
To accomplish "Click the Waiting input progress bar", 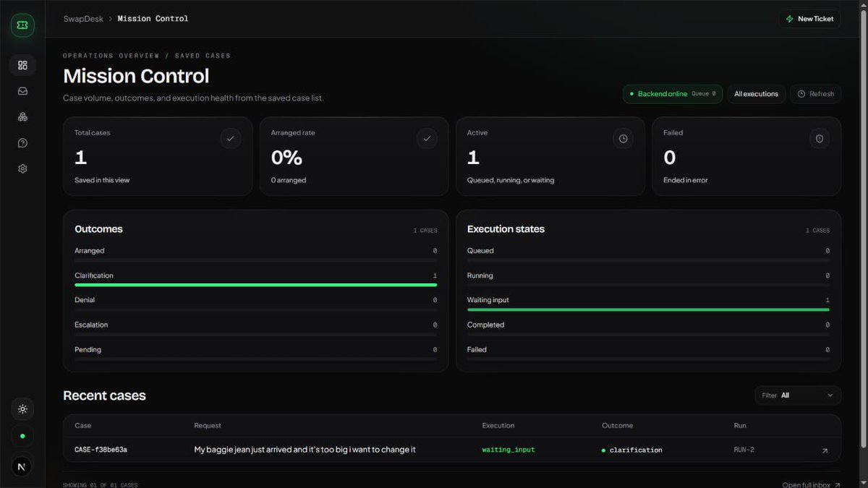I will 648,309.
